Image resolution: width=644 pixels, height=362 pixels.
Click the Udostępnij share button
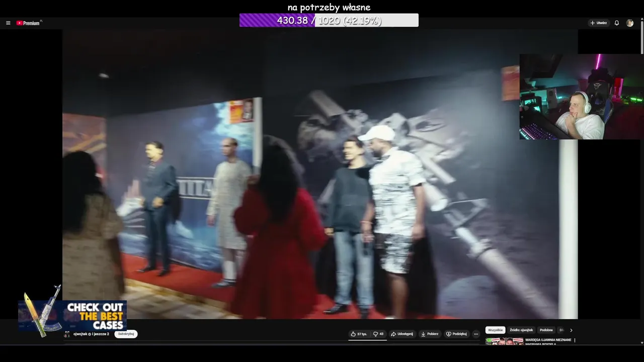click(x=402, y=334)
